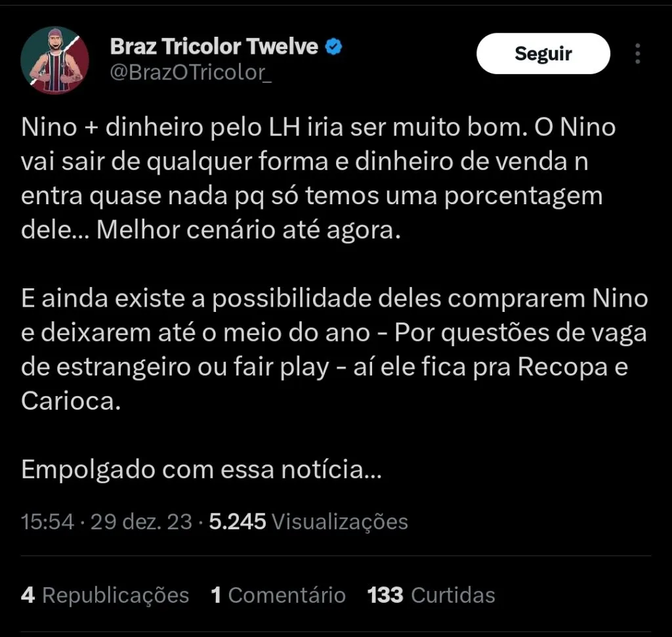Open the display name Braz Tricolor Twelve
672x637 pixels.
click(x=214, y=47)
